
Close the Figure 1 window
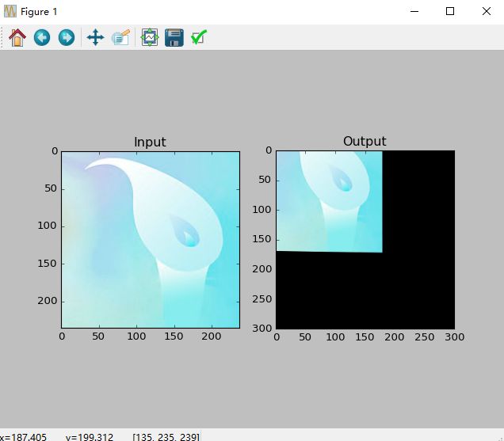point(487,12)
